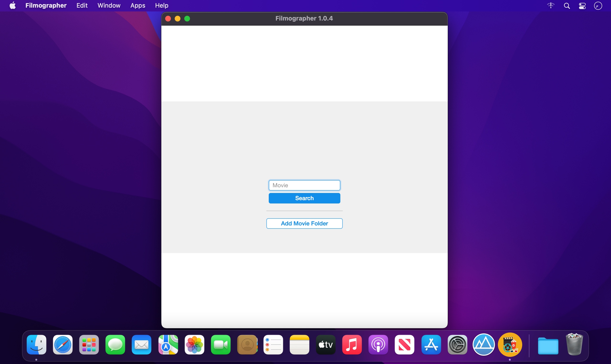Viewport: 611px width, 364px height.
Task: Open Maps from the Dock
Action: click(168, 345)
